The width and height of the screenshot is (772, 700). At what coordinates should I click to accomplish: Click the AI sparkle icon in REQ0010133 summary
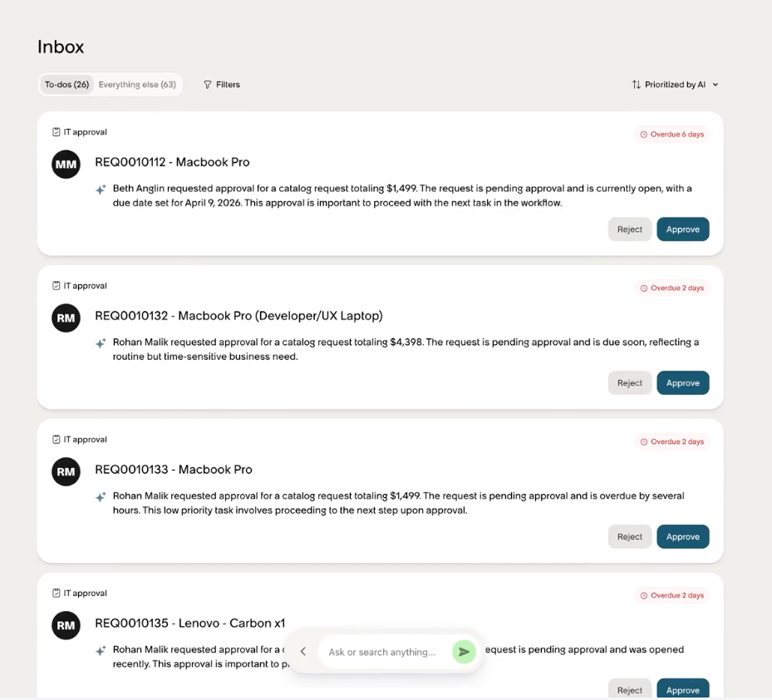(101, 496)
